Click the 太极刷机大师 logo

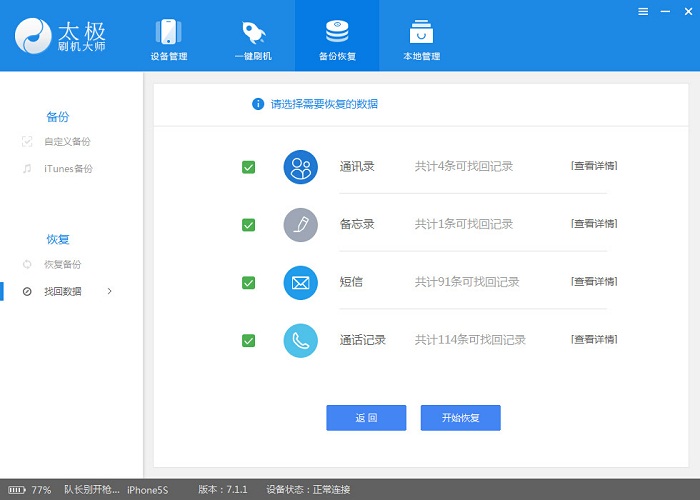click(x=60, y=36)
